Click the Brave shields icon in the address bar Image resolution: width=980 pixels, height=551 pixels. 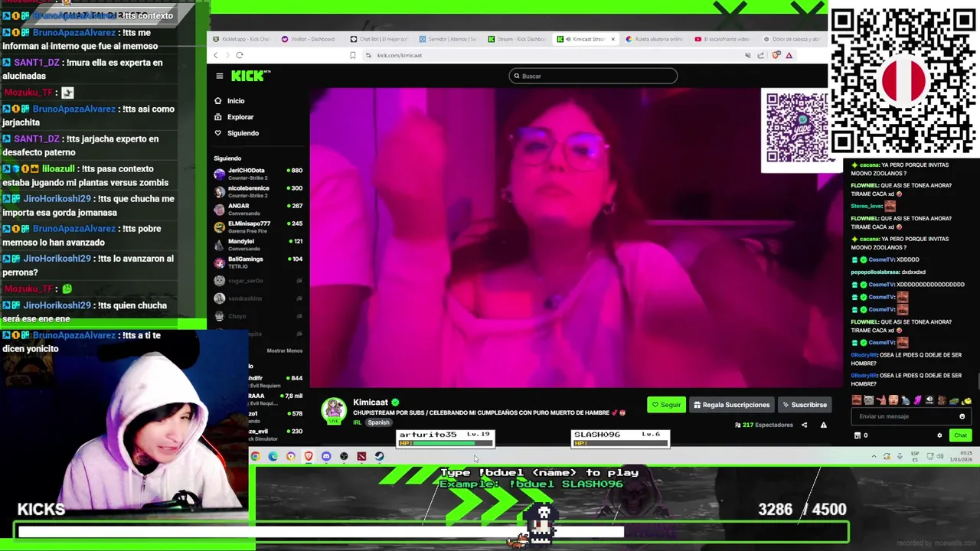tap(776, 55)
